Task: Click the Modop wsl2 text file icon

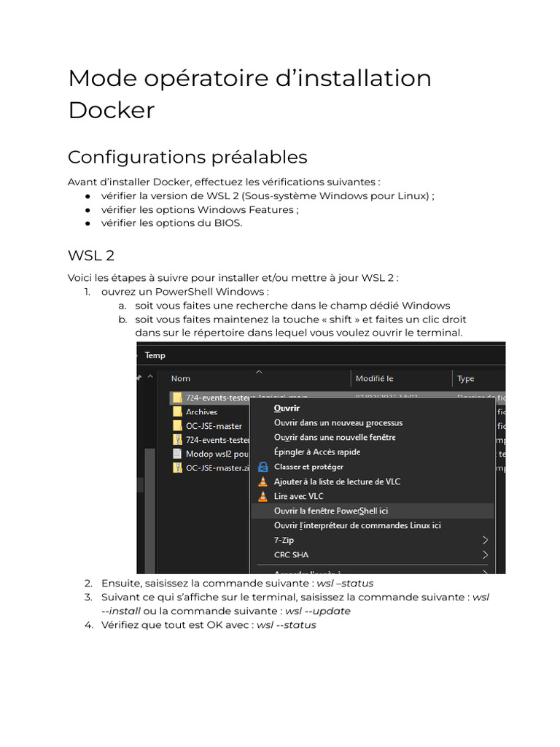Action: [177, 454]
